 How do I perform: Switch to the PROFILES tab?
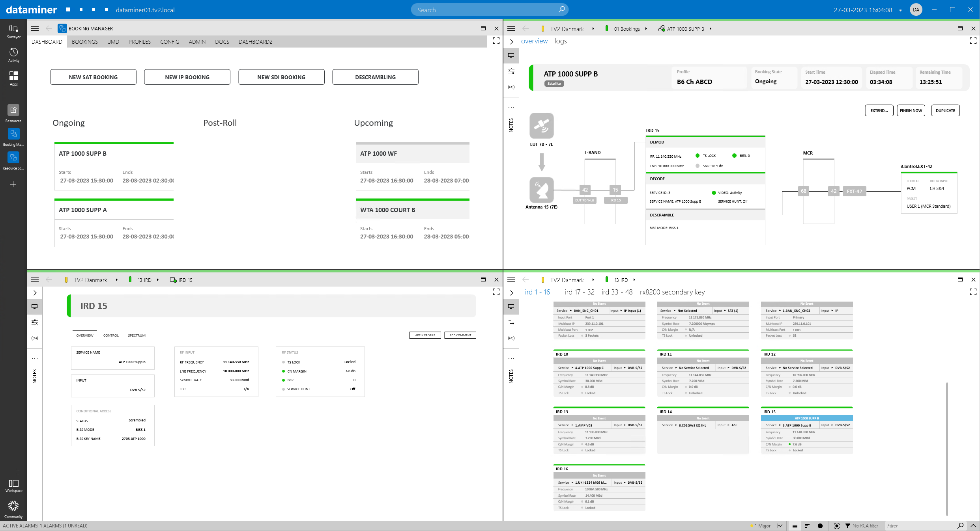tap(140, 42)
